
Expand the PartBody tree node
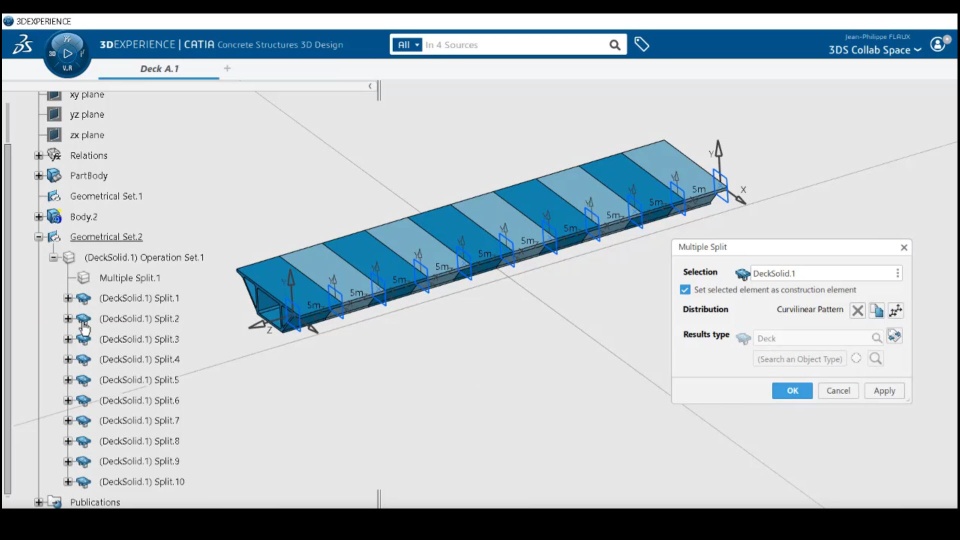click(x=39, y=176)
